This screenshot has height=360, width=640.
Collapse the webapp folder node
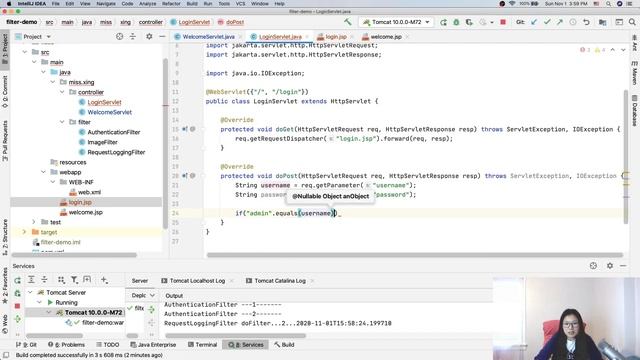pos(44,172)
